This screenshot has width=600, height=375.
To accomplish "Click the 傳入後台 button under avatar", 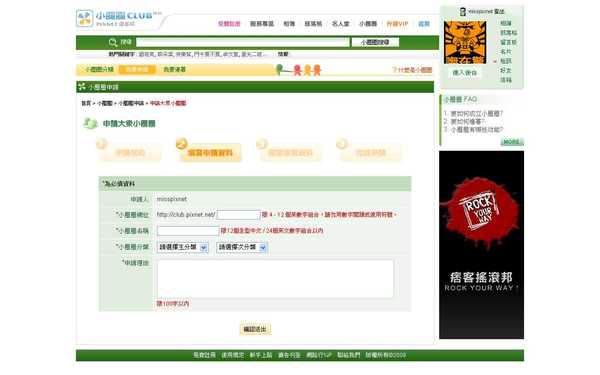I will [x=465, y=73].
